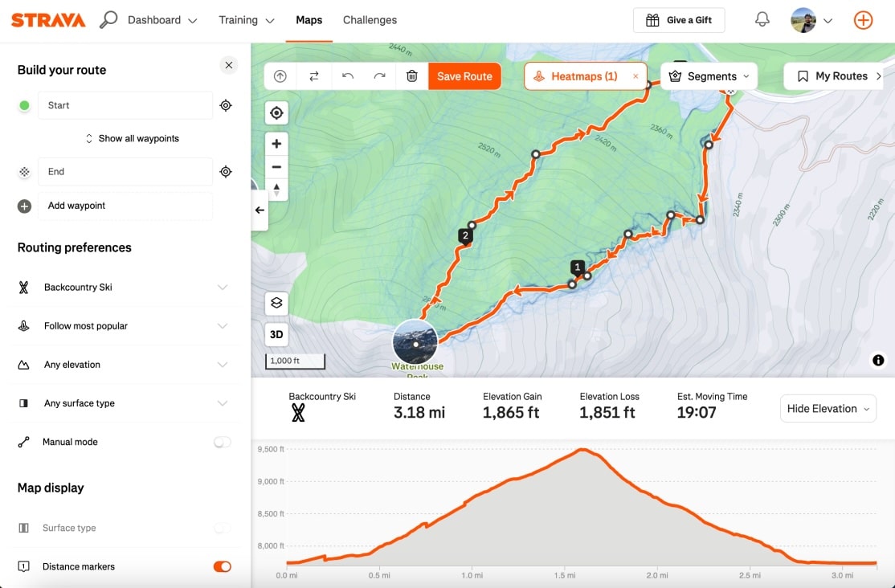Reverse route direction with swap arrows icon

pos(313,76)
